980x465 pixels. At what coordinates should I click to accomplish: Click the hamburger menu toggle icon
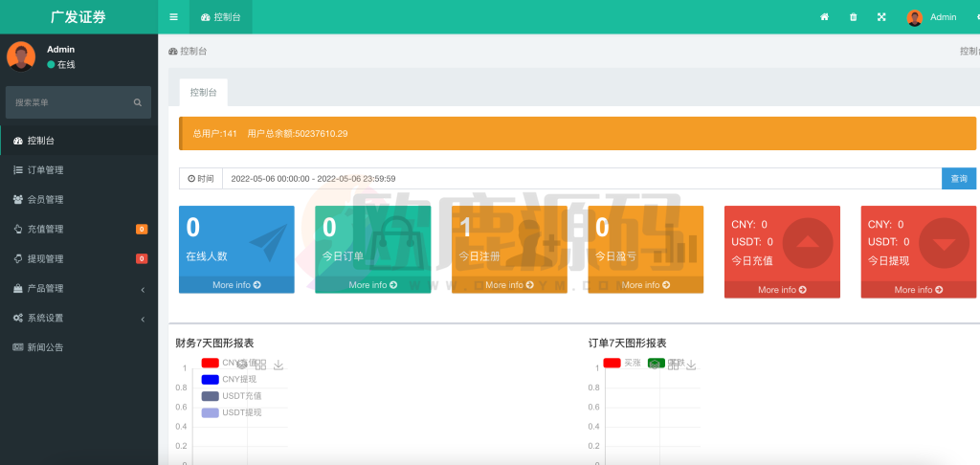(173, 17)
